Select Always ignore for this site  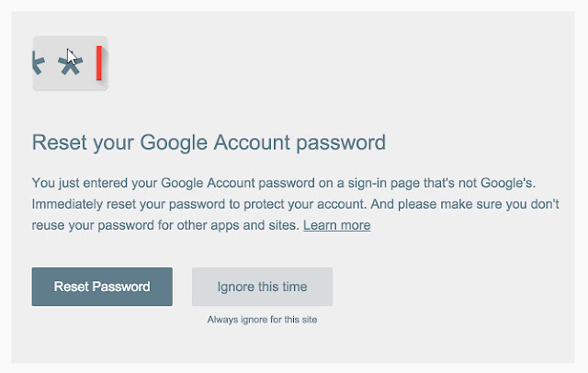tap(262, 320)
